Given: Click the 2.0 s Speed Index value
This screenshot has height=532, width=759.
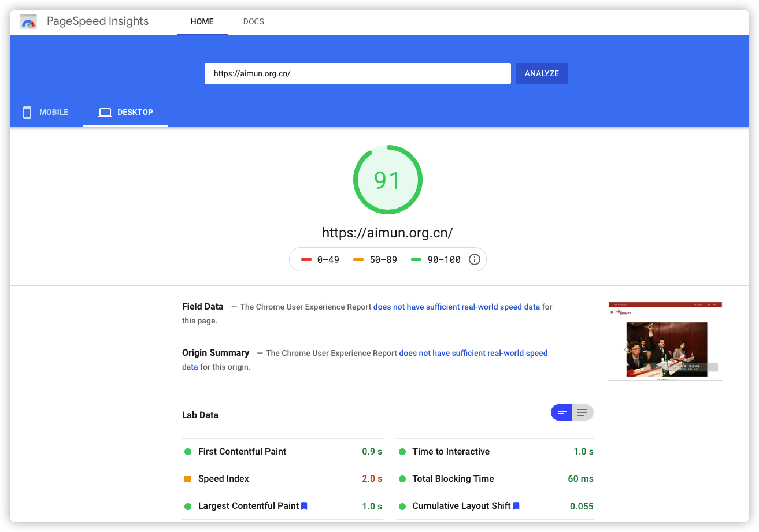Looking at the screenshot, I should tap(372, 479).
